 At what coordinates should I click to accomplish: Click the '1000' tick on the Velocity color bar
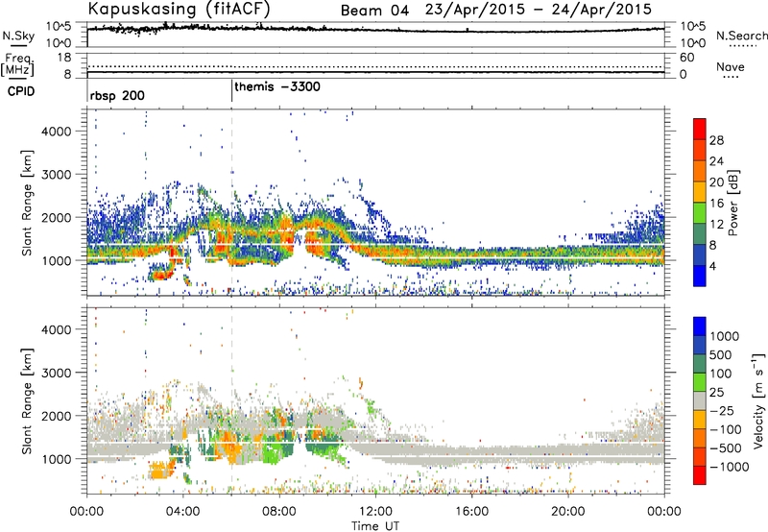[x=725, y=336]
